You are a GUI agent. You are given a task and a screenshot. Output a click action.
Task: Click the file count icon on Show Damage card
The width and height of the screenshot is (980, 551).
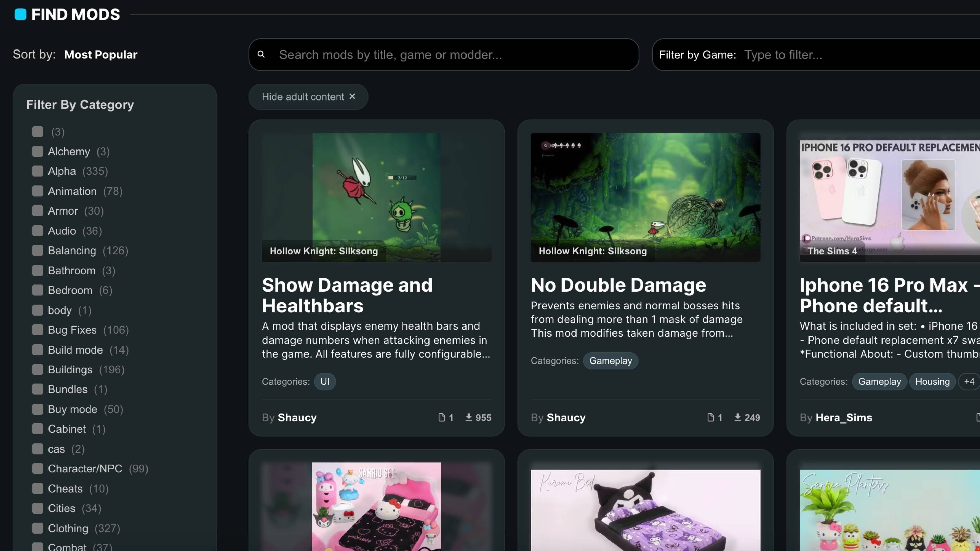point(442,417)
